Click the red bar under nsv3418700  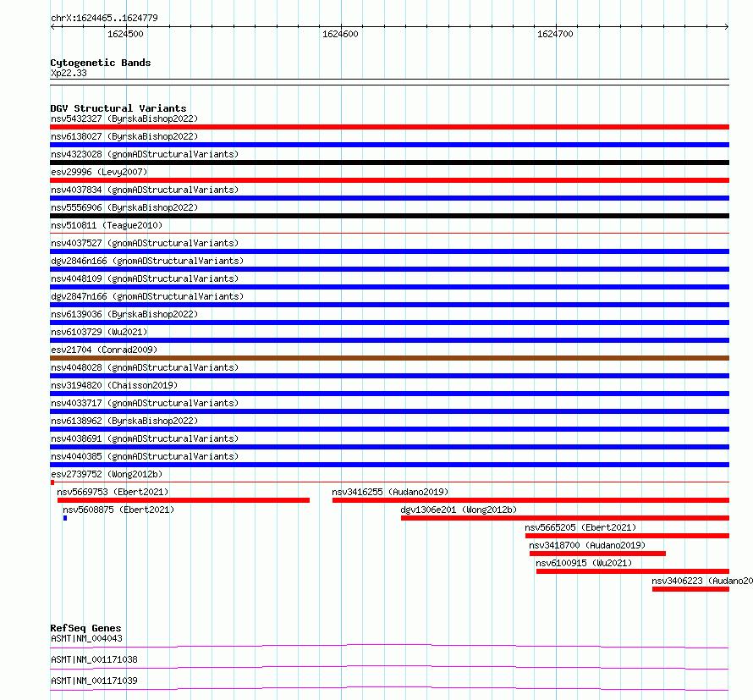[x=598, y=554]
